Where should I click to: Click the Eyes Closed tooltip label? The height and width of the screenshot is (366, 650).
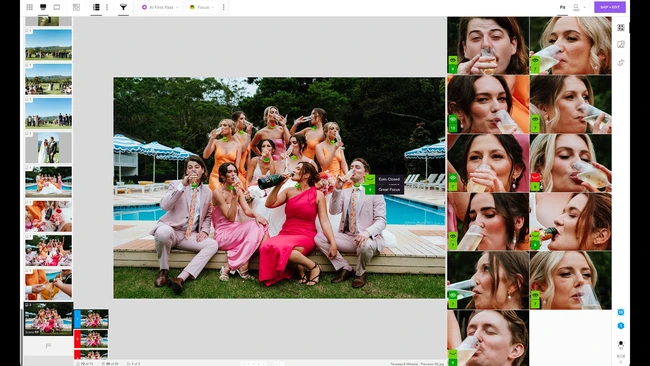[389, 179]
